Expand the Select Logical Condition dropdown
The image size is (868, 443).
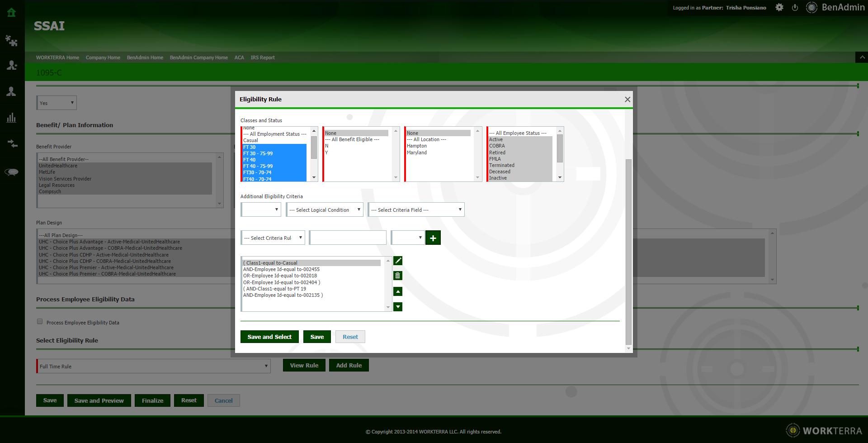[x=325, y=210]
